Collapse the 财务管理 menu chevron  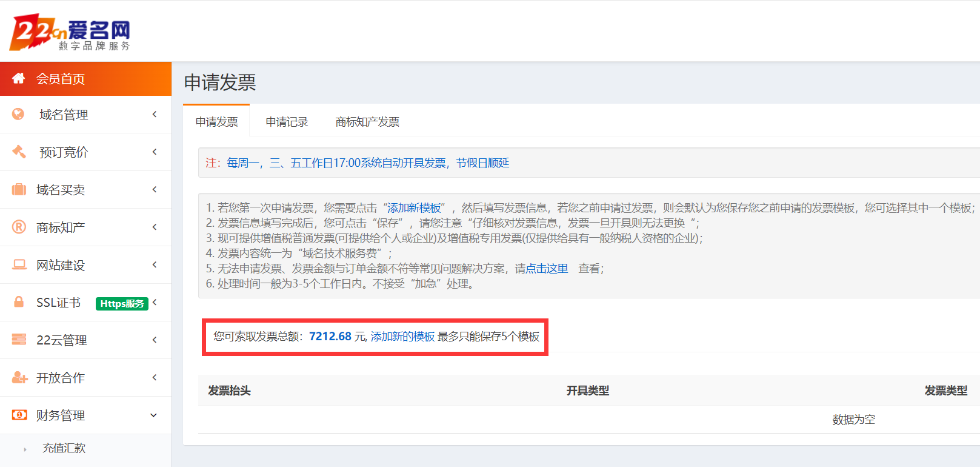[x=153, y=415]
